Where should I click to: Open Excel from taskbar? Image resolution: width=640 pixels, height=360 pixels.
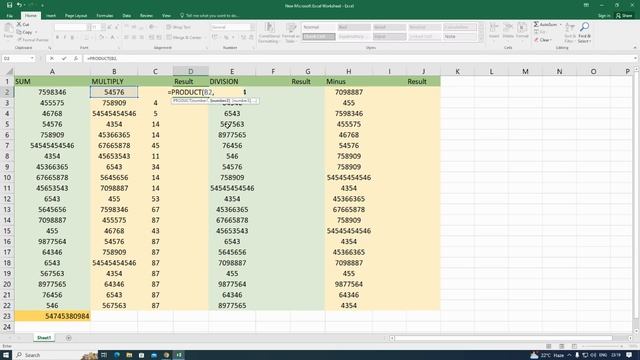point(179,355)
